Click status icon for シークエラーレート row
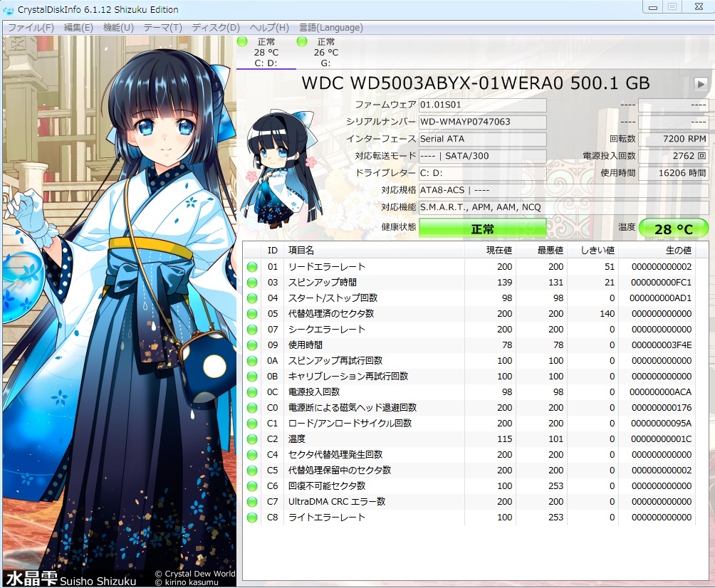Image resolution: width=715 pixels, height=588 pixels. [x=251, y=330]
